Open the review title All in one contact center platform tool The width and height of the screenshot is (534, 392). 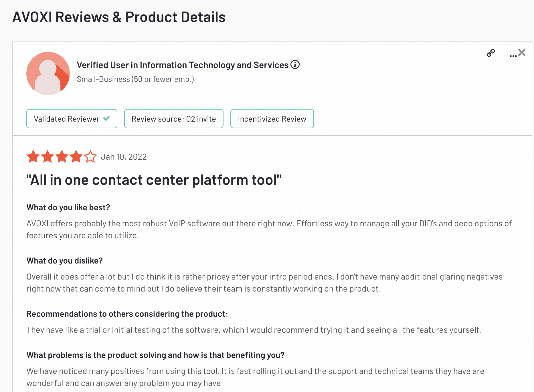click(154, 180)
